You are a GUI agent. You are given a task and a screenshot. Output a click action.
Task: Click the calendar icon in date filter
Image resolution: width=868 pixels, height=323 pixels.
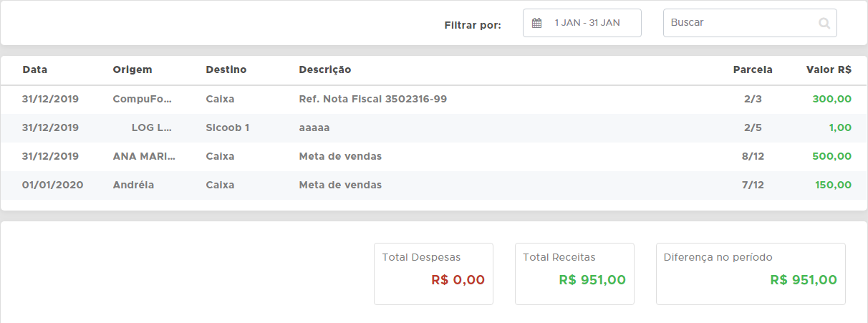pos(536,23)
